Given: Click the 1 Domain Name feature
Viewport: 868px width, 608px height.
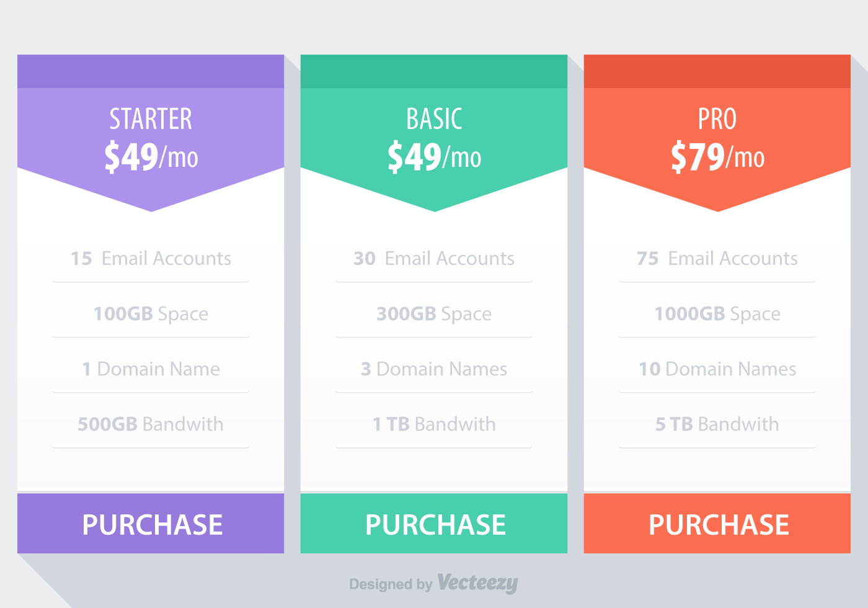Looking at the screenshot, I should (151, 369).
